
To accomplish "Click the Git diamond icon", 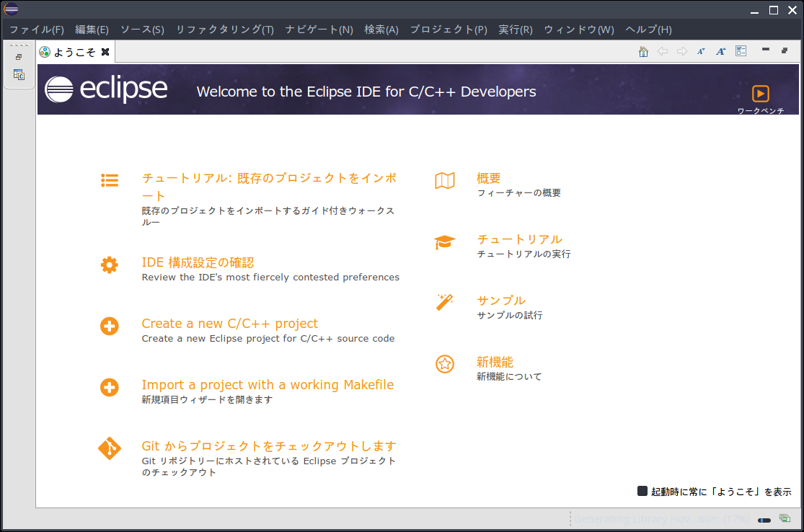I will 110,448.
